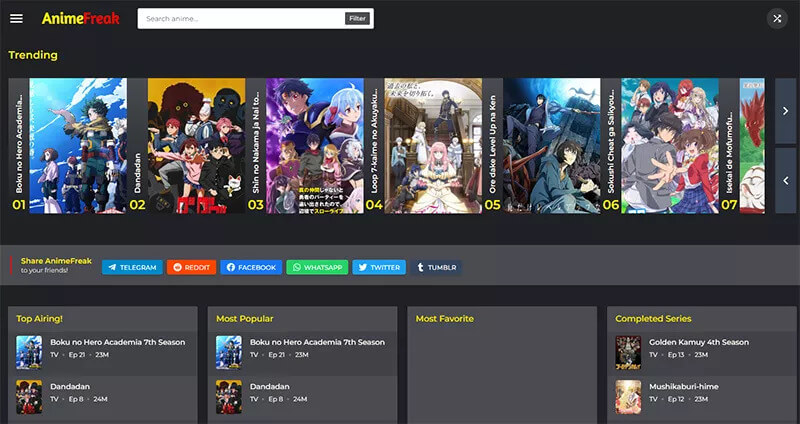Image resolution: width=800 pixels, height=424 pixels.
Task: Share on Telegram
Action: tap(132, 267)
